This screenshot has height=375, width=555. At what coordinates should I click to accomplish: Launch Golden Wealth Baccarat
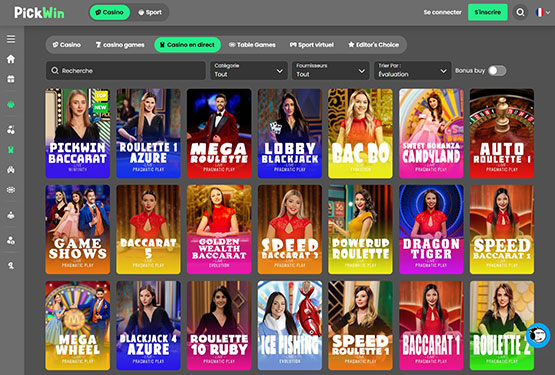(x=219, y=229)
